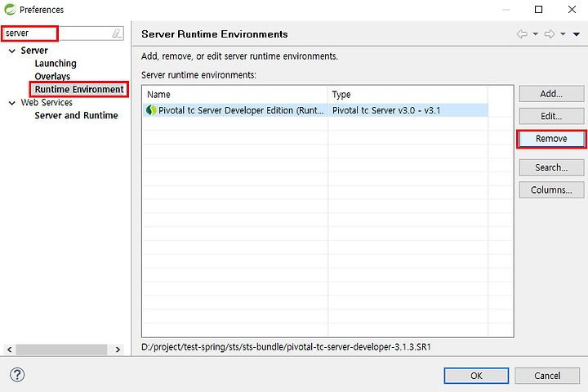The image size is (588, 392).
Task: Sort by the Name column header
Action: [x=234, y=95]
